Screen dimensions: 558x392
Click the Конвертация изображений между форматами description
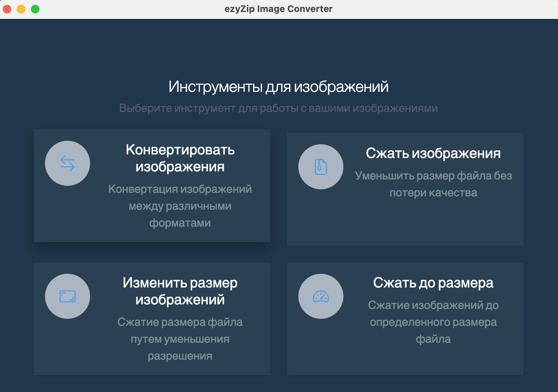pyautogui.click(x=180, y=206)
